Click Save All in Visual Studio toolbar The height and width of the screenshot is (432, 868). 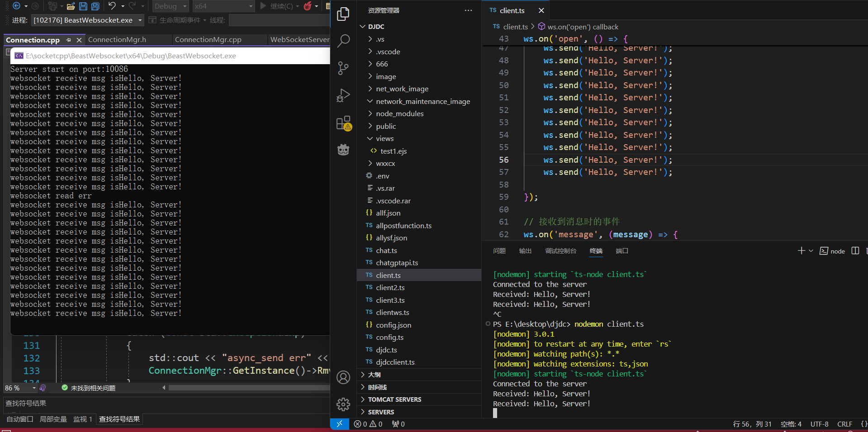95,6
